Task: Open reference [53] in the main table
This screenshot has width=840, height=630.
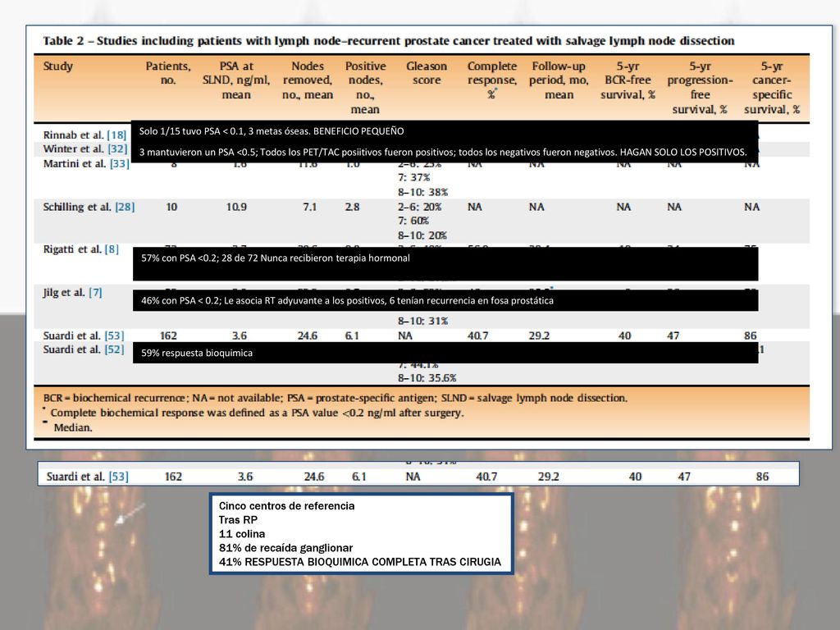Action: coord(114,336)
